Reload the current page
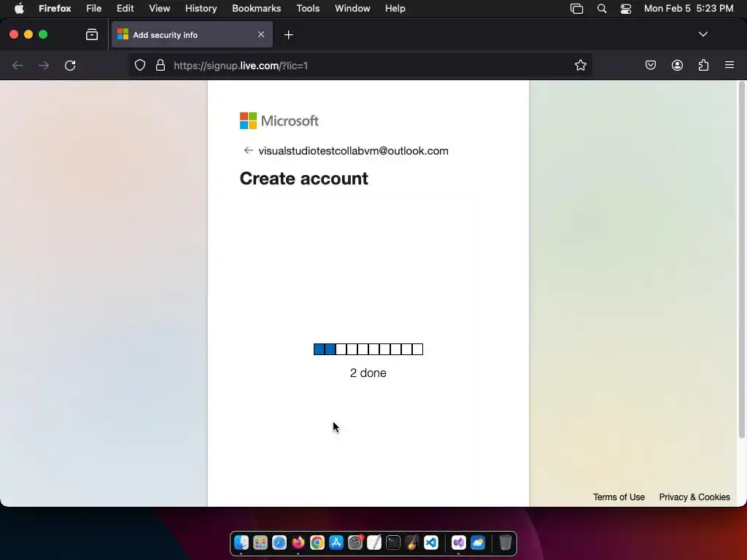The image size is (747, 560). pyautogui.click(x=70, y=65)
